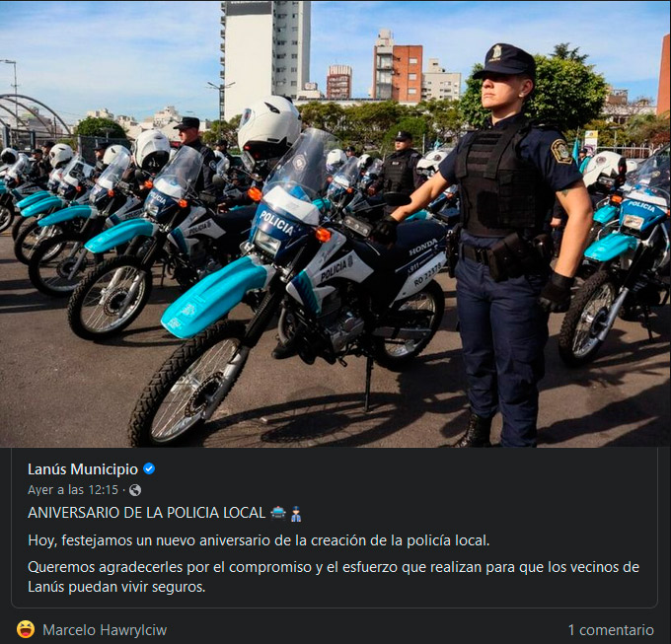Click the shoulder patch on officer's sleeve
The width and height of the screenshot is (671, 644).
coord(561,151)
